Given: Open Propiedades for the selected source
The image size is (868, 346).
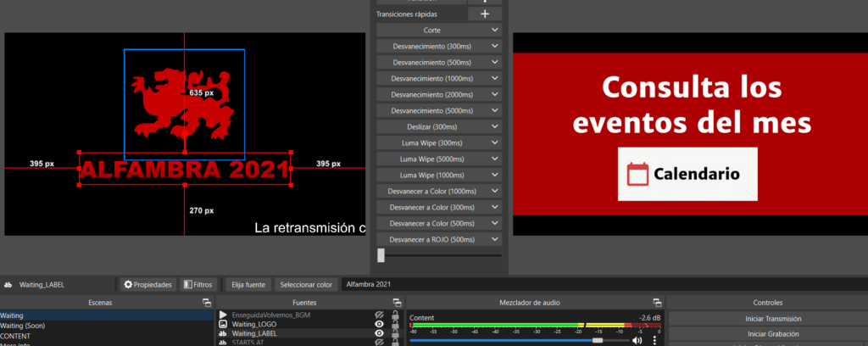Looking at the screenshot, I should tap(148, 285).
